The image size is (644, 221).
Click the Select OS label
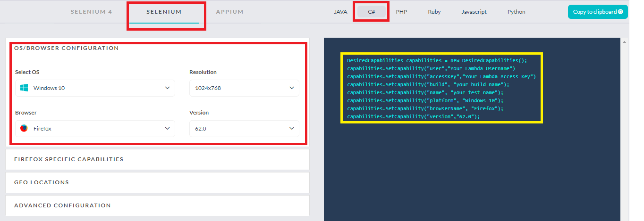pos(27,72)
